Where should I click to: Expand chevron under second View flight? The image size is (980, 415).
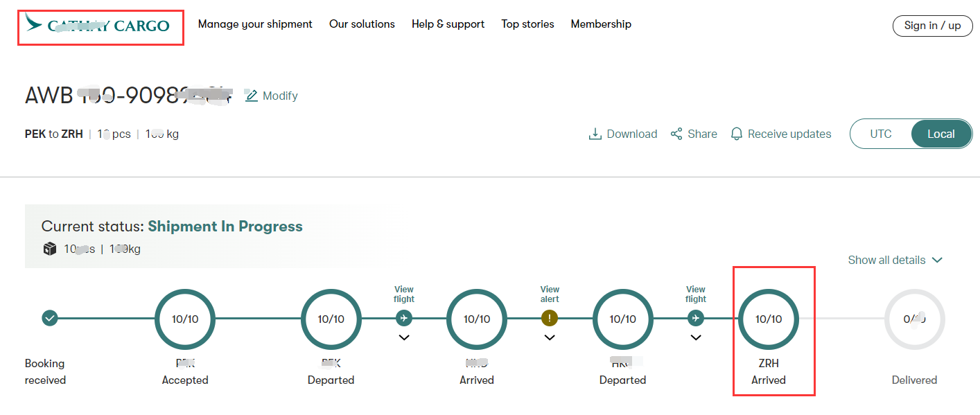tap(696, 338)
